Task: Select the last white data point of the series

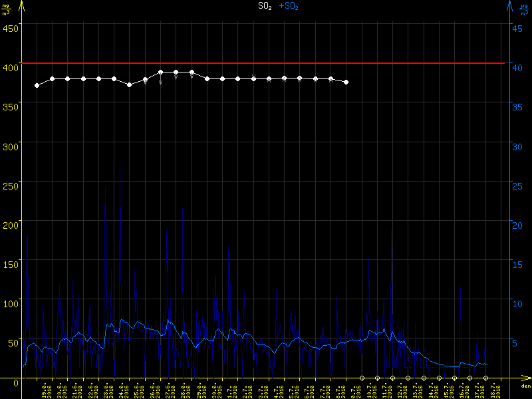Action: (x=346, y=82)
